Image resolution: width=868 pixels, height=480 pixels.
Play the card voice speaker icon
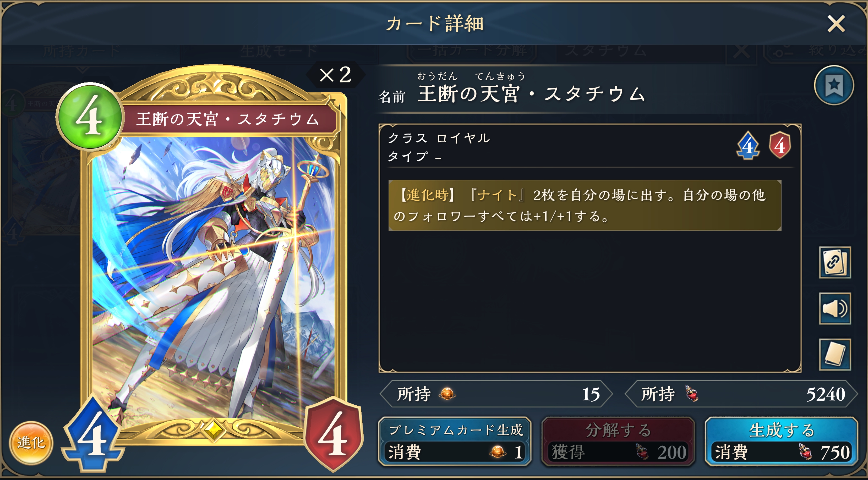pyautogui.click(x=835, y=308)
